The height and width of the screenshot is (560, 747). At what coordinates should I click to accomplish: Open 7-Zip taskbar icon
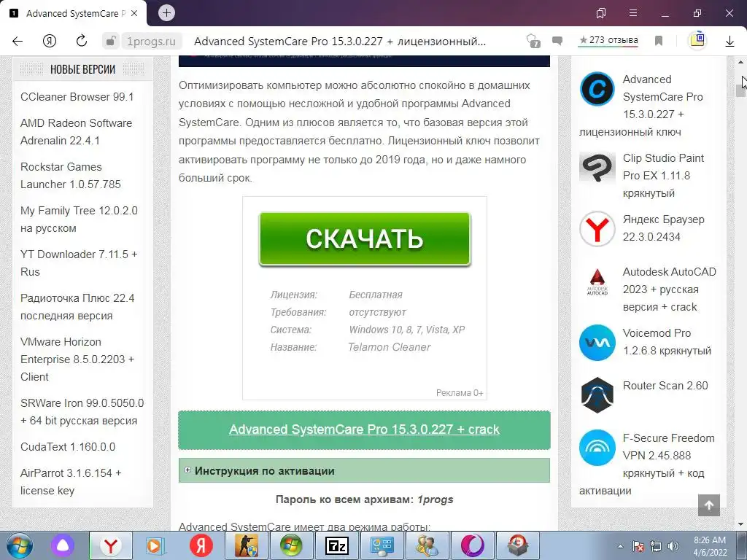[x=337, y=545]
